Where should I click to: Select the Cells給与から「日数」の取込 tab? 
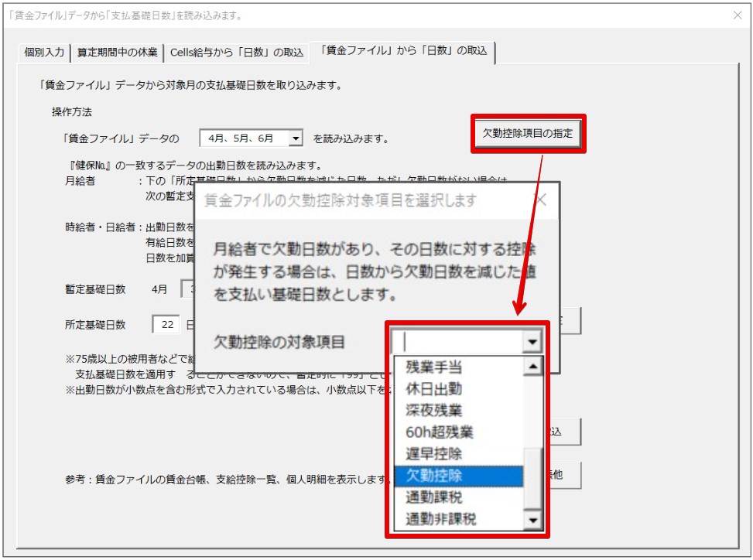pos(237,53)
